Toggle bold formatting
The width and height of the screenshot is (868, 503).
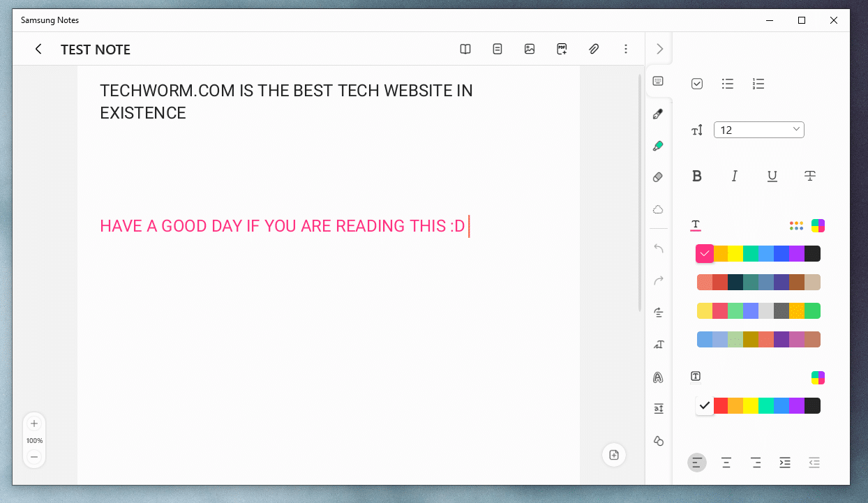pos(697,177)
